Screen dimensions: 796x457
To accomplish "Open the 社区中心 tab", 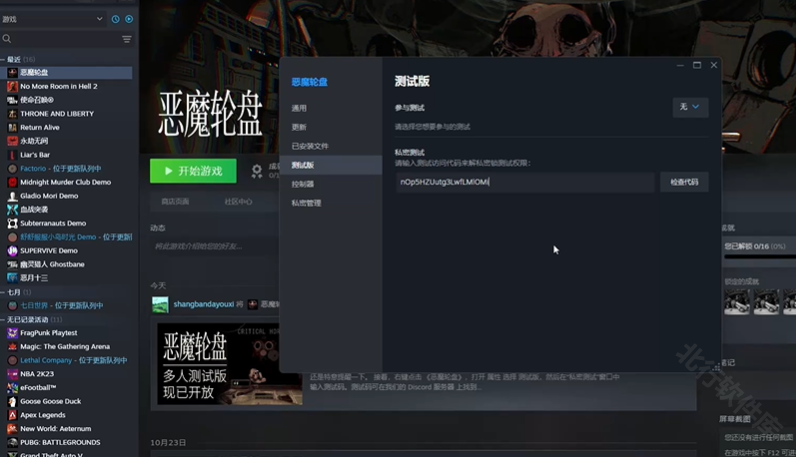I will (238, 202).
